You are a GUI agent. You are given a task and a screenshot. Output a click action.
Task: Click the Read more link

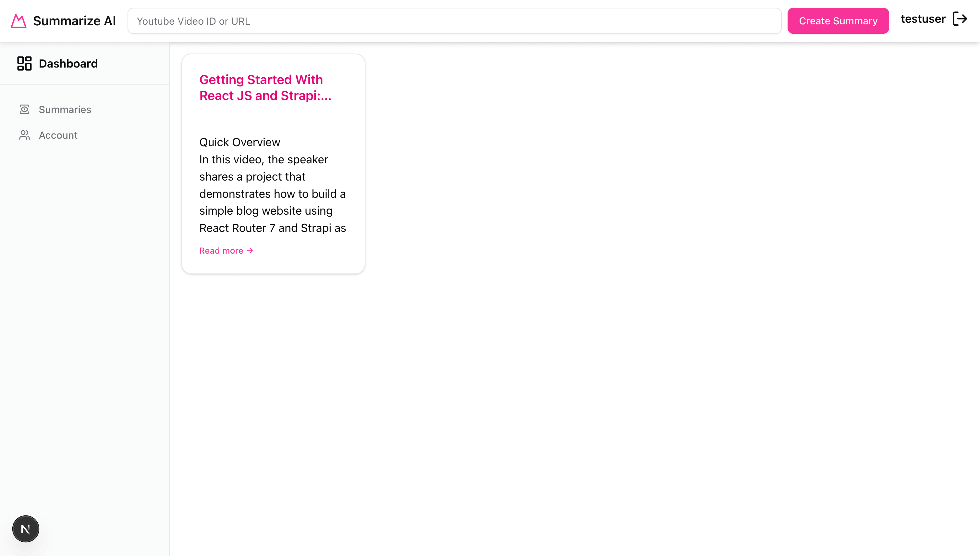click(x=226, y=251)
